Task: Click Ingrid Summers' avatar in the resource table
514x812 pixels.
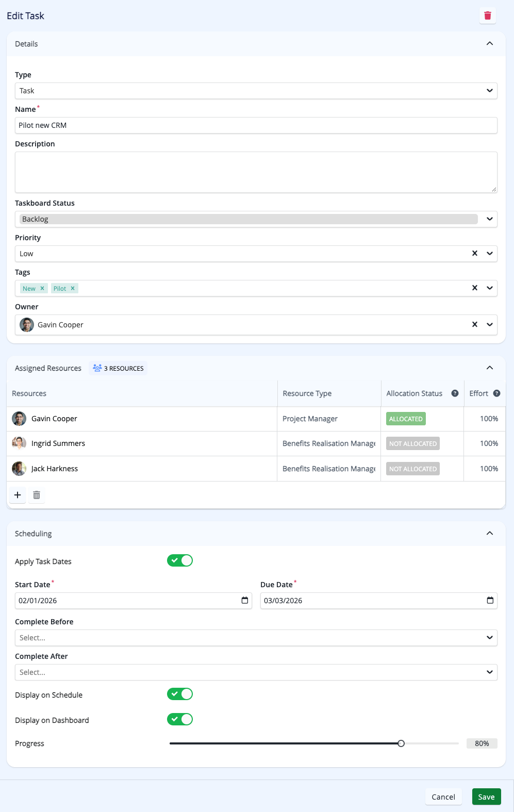Action: click(x=19, y=443)
